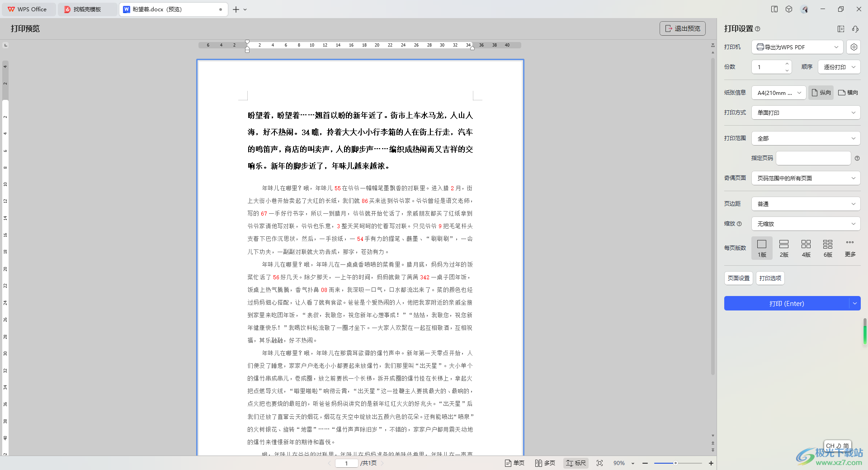868x470 pixels.
Task: Open the page margins dropdown
Action: pyautogui.click(x=806, y=204)
